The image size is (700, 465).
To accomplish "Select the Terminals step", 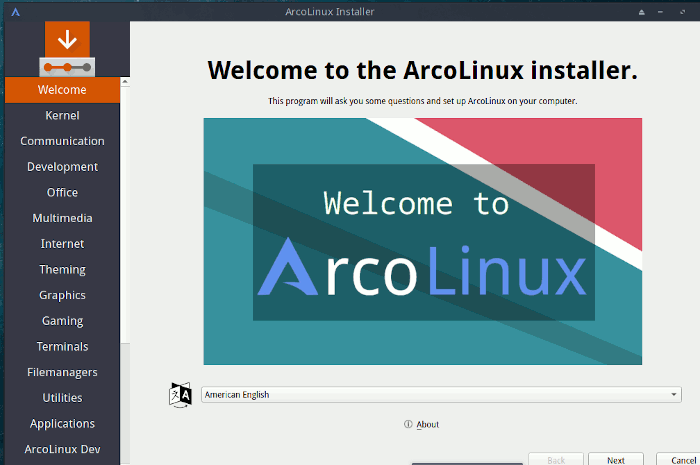I will [x=62, y=346].
